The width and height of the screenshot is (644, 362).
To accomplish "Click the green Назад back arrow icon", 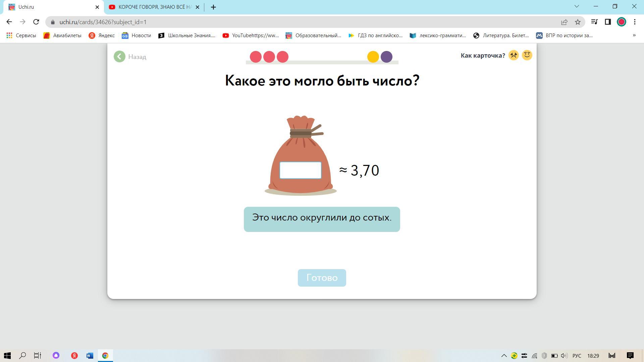I will tap(119, 57).
